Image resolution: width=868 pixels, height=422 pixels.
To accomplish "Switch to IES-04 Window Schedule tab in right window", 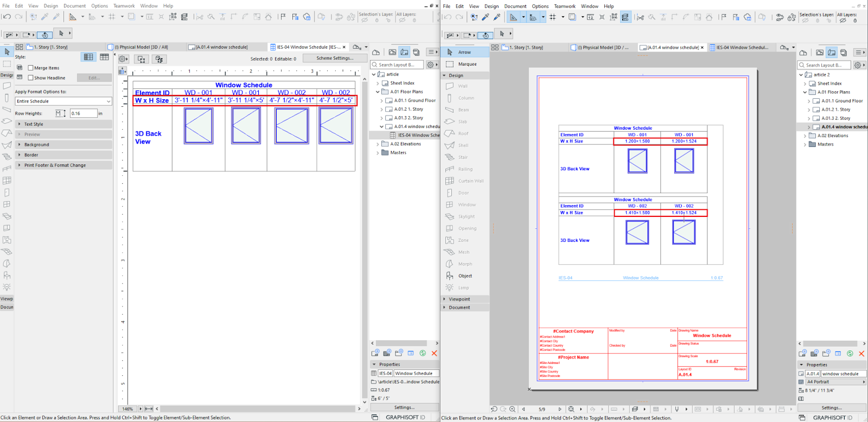I will click(741, 47).
